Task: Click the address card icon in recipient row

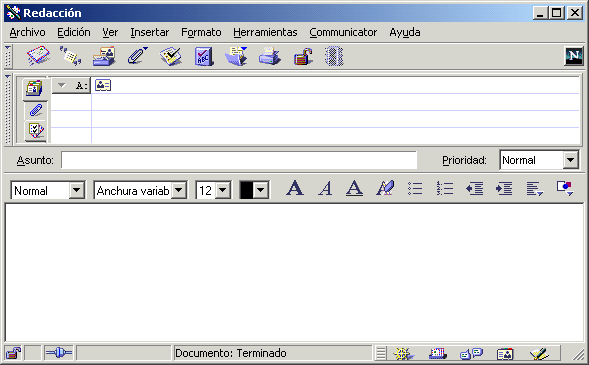Action: pos(103,85)
